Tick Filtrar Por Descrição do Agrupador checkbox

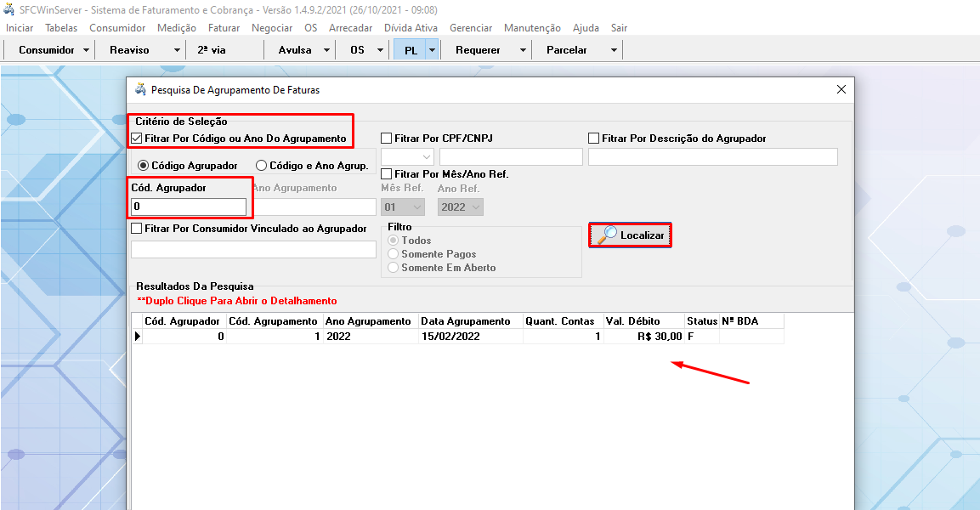(594, 139)
